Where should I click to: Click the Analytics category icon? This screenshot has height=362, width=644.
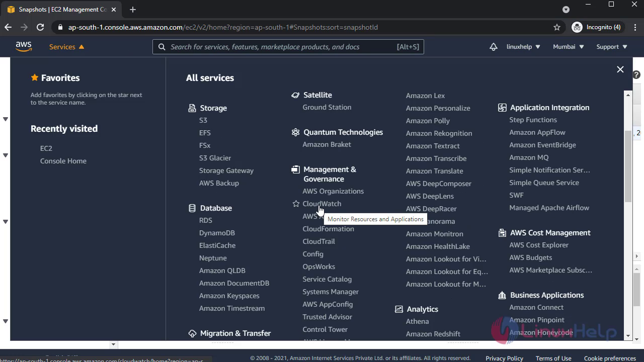[x=399, y=309]
